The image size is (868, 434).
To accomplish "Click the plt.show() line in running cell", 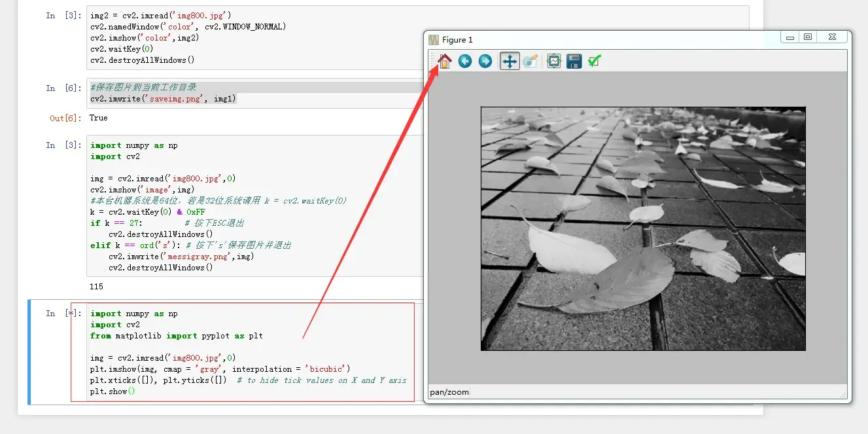I will (x=113, y=391).
